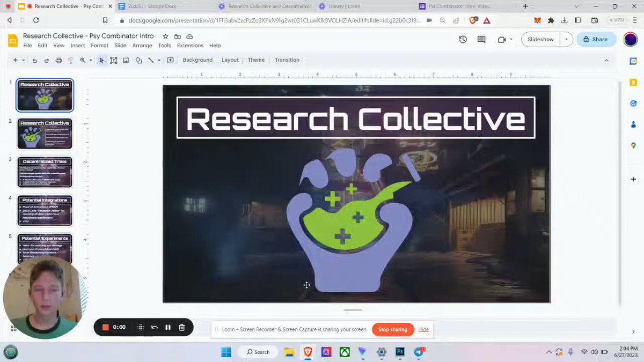The height and width of the screenshot is (362, 644).
Task: Click the Share button
Action: [x=596, y=39]
